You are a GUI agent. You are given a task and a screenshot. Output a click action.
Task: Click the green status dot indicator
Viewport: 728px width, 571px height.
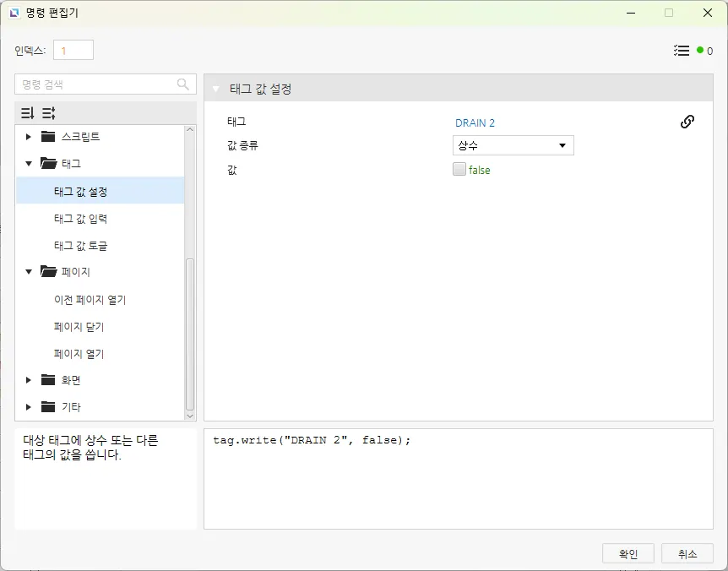click(700, 51)
